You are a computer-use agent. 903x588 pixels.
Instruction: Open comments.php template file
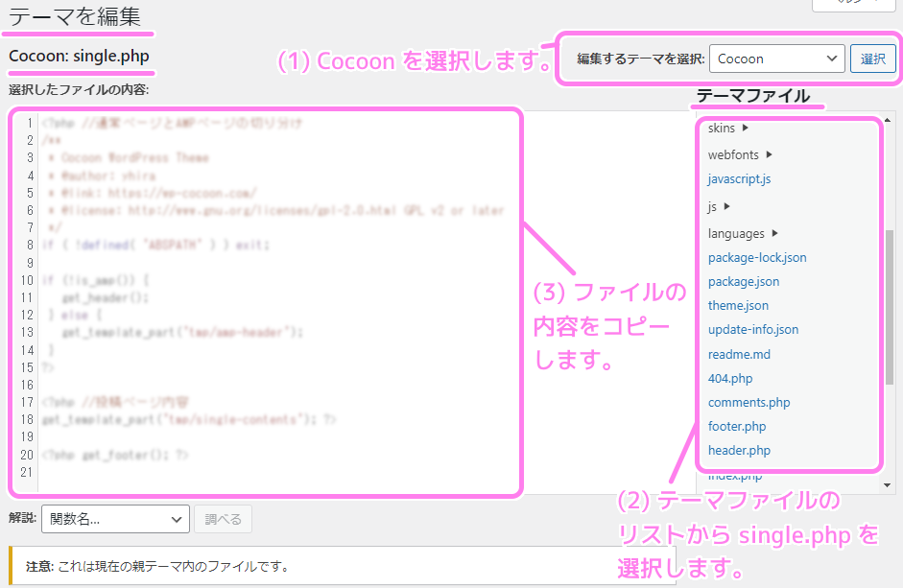tap(749, 403)
